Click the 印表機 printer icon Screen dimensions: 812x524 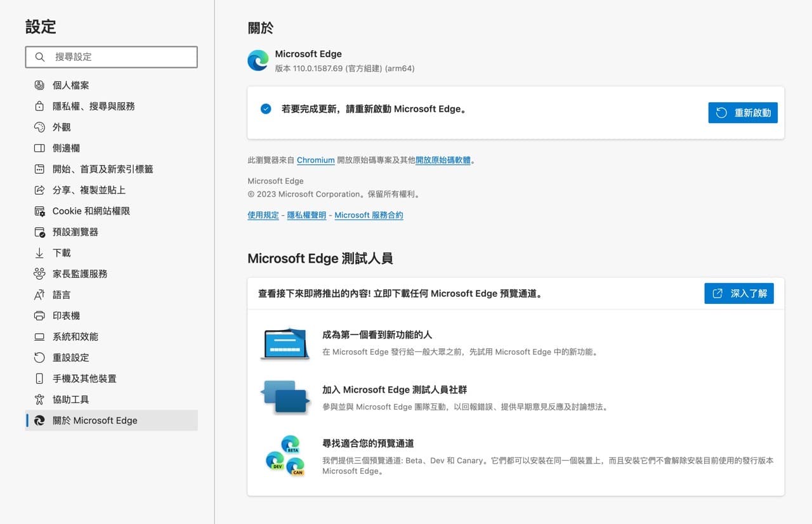click(39, 315)
